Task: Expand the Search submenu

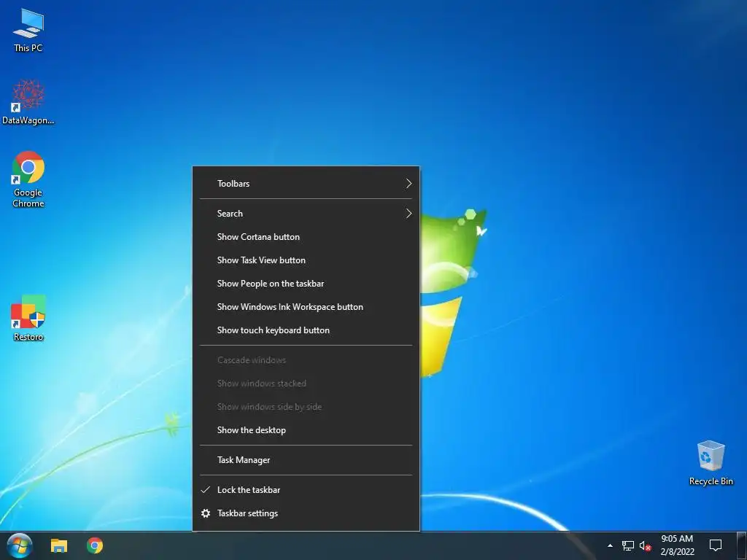Action: pos(306,214)
